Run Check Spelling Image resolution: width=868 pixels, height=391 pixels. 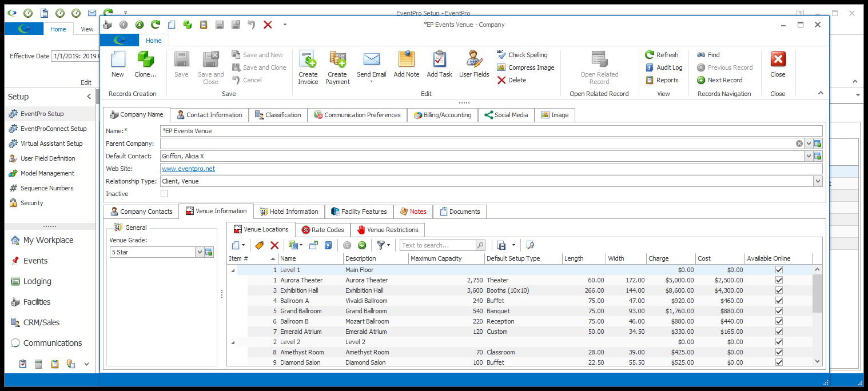click(522, 55)
